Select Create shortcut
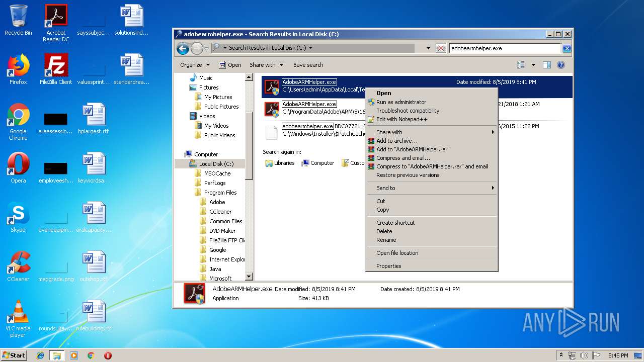 pos(432,223)
